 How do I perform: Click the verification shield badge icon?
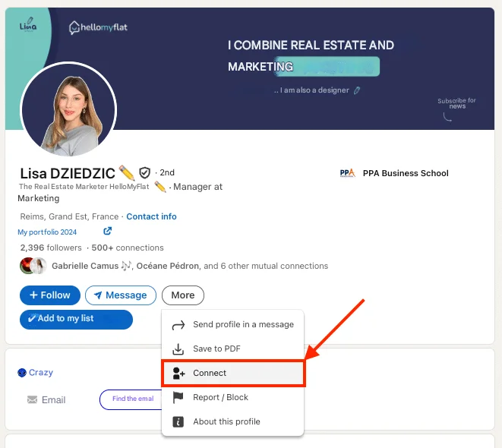(x=145, y=173)
